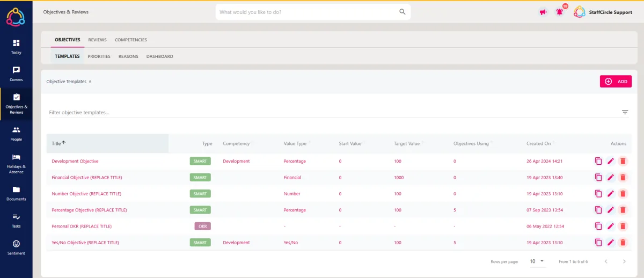The width and height of the screenshot is (644, 278).
Task: Switch to the Objectives tab
Action: click(68, 40)
